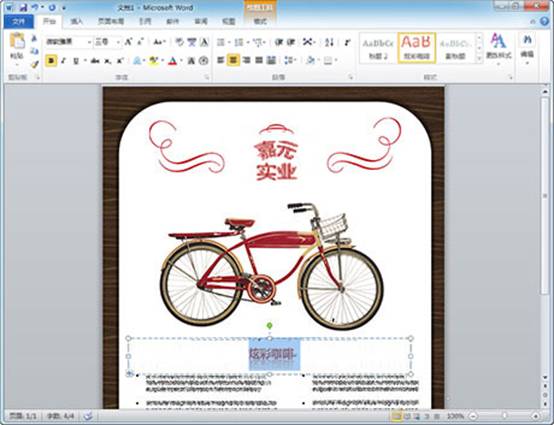This screenshot has height=425, width=554.
Task: Click the red font color swatch button
Action: [x=172, y=61]
